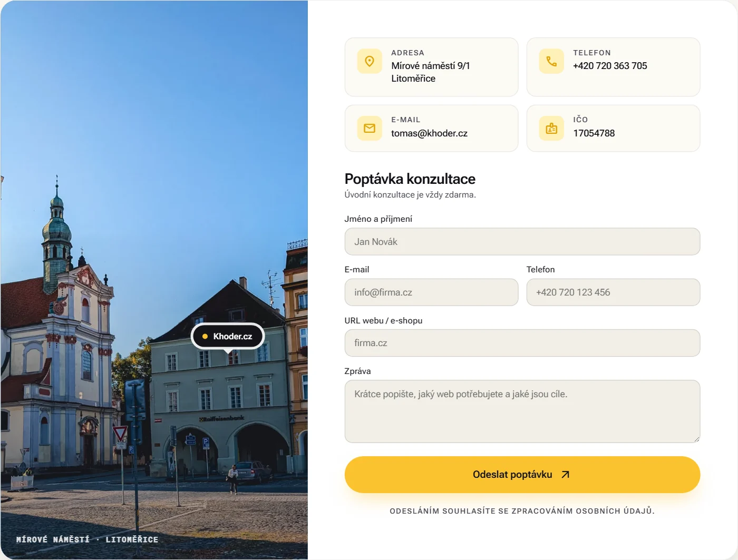Call the number +420 720 363 705

[x=610, y=66]
